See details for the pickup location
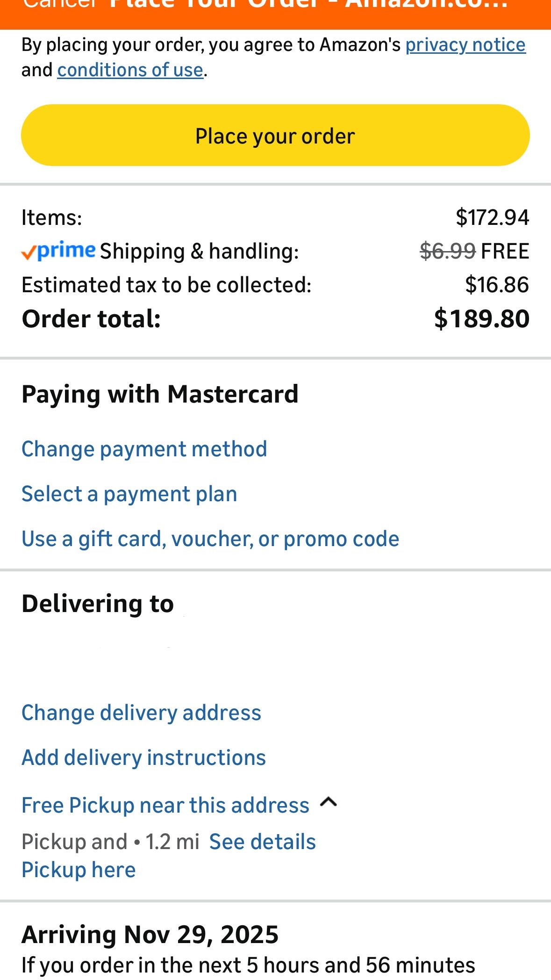The width and height of the screenshot is (551, 980). (x=263, y=841)
